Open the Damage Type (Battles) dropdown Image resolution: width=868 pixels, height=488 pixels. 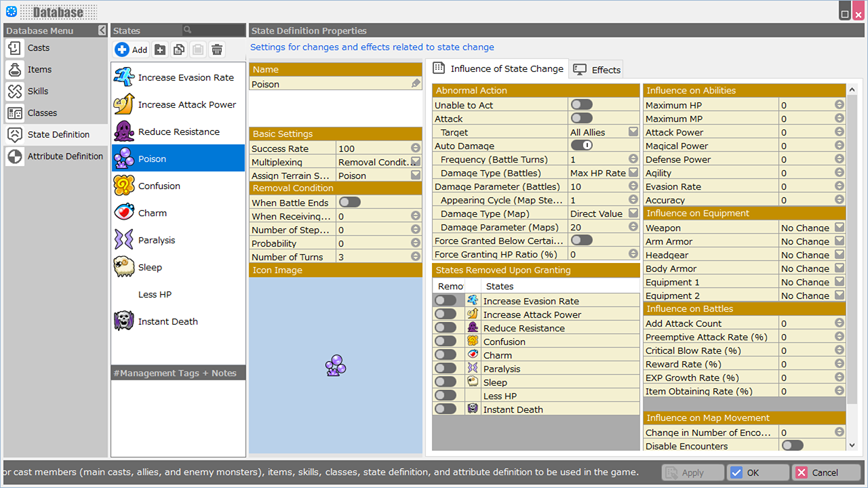click(633, 173)
